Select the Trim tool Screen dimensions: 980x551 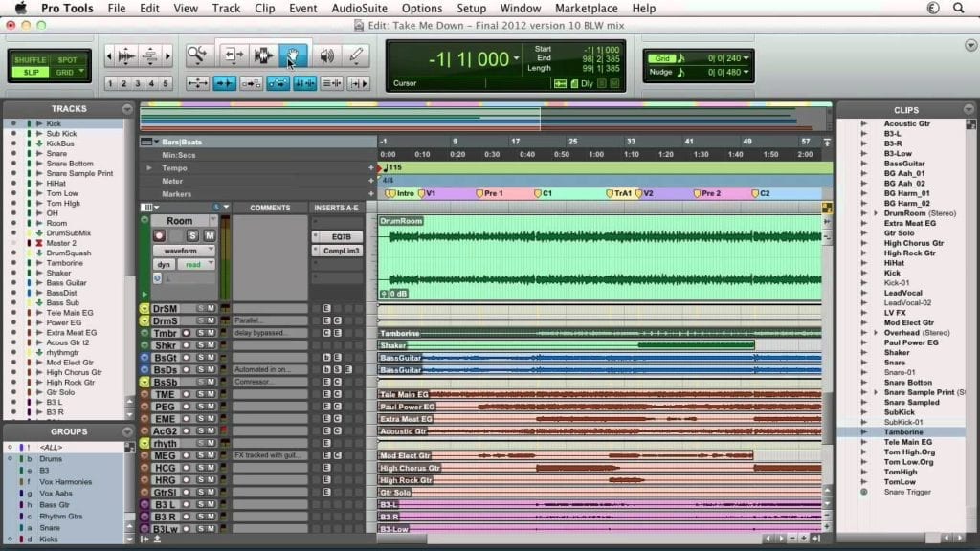click(x=234, y=55)
